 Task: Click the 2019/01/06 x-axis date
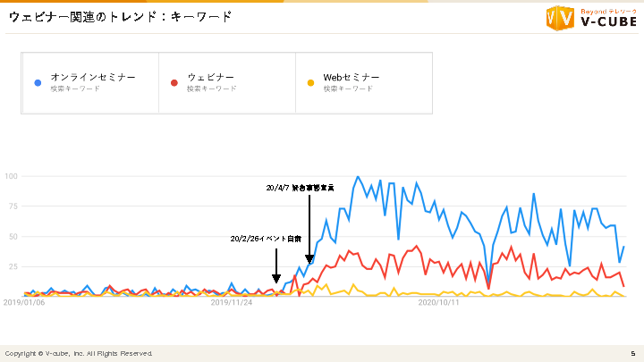(x=24, y=303)
